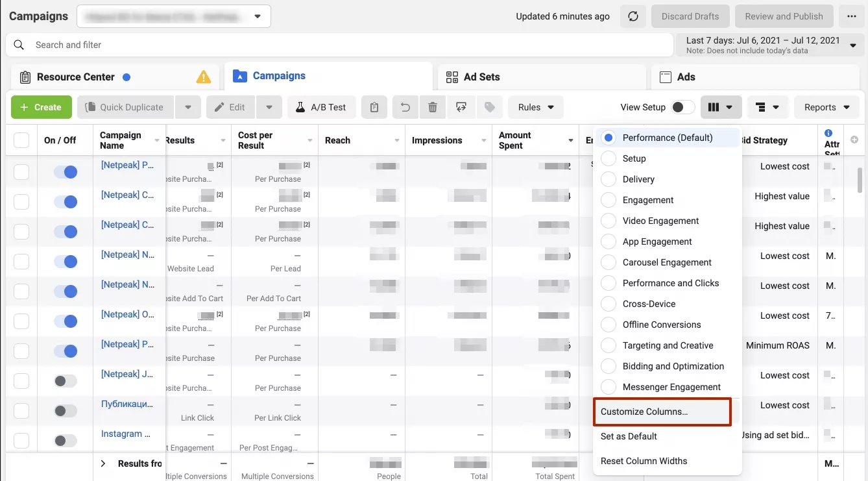The height and width of the screenshot is (481, 868).
Task: Close the columns preset dropdown button
Action: click(720, 107)
